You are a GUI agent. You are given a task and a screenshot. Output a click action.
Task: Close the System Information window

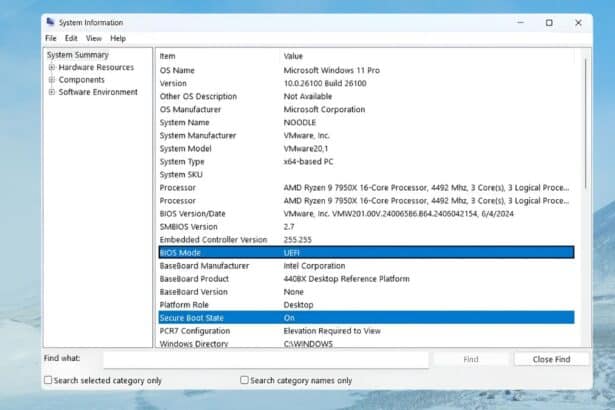(x=578, y=23)
